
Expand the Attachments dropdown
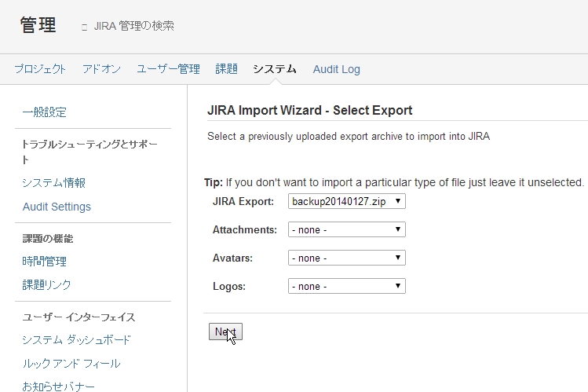[x=347, y=229]
